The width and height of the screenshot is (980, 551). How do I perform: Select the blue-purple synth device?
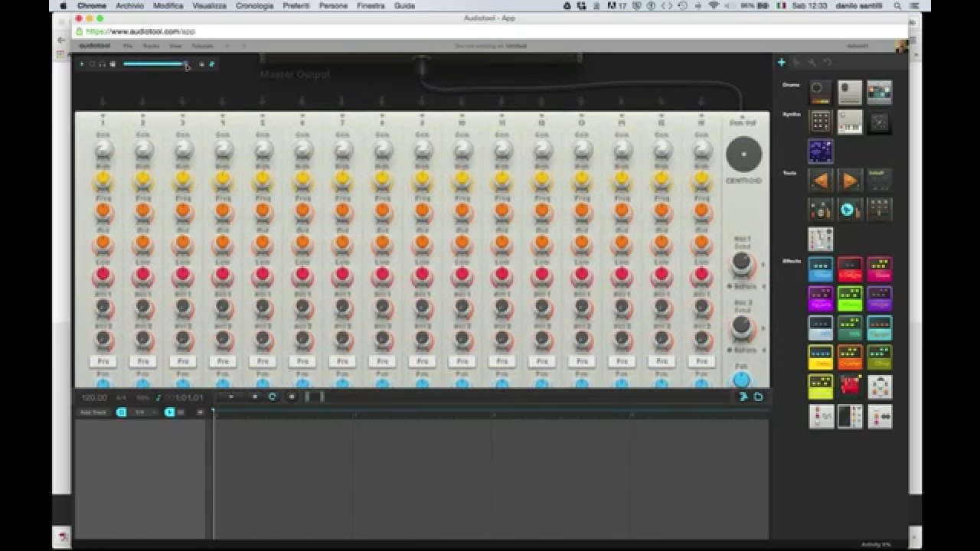click(x=820, y=152)
